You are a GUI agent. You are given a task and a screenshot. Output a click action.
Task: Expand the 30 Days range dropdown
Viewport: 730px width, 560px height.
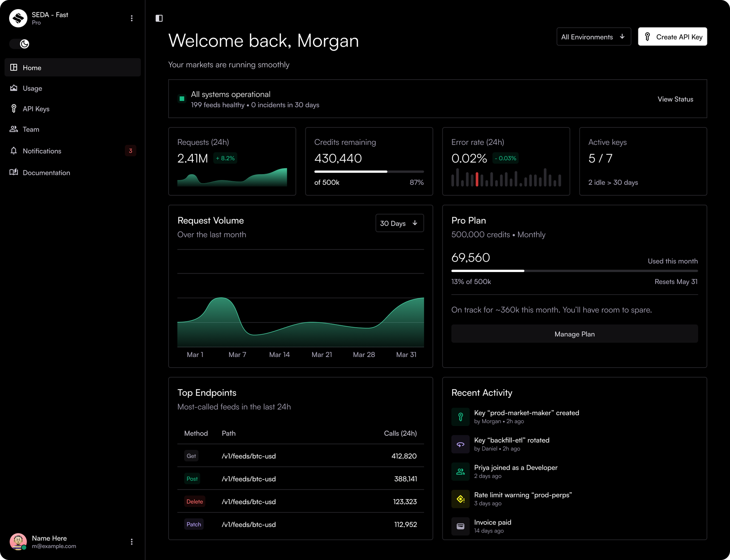(x=400, y=223)
